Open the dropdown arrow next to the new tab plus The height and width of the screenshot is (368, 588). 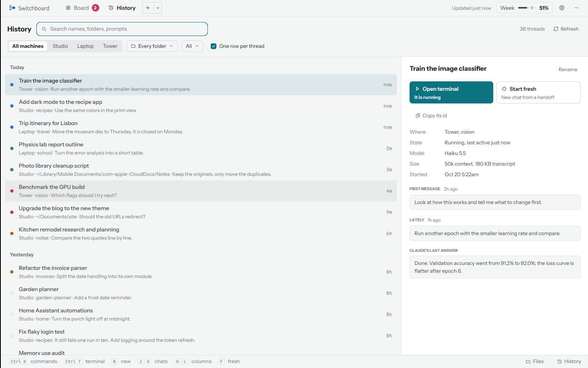click(158, 8)
